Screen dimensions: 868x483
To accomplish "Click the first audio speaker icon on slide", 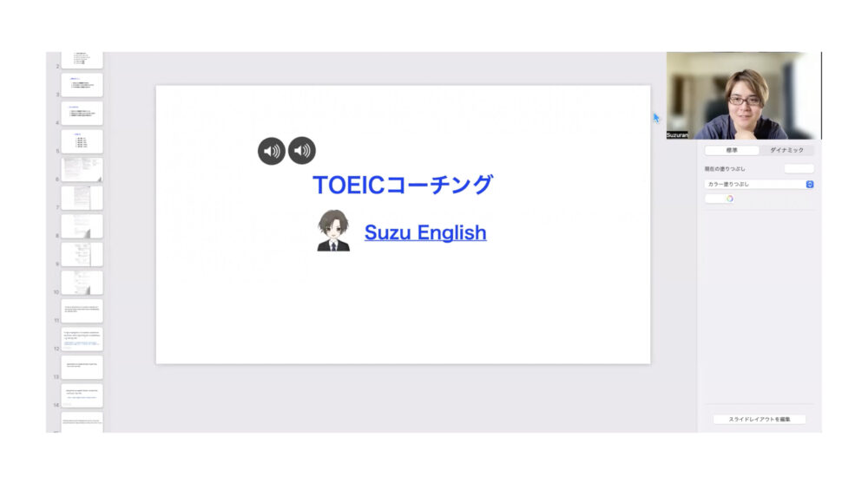I will 271,151.
